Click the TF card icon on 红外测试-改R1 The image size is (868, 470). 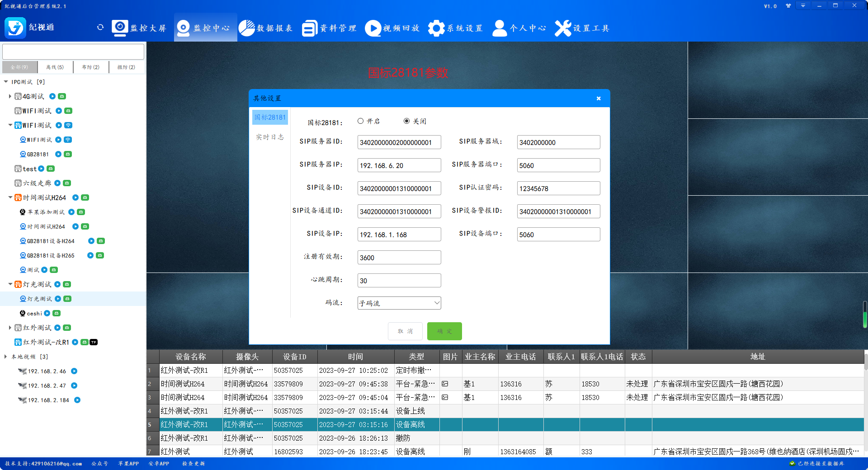pos(94,342)
